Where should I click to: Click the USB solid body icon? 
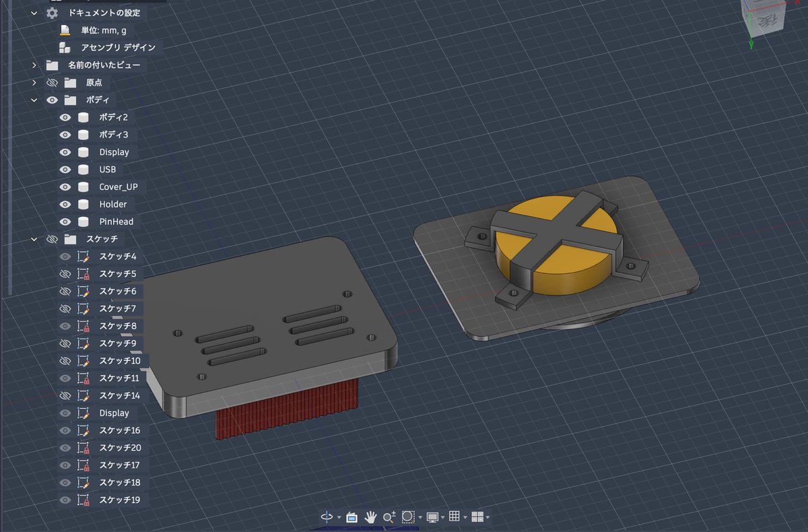click(83, 170)
